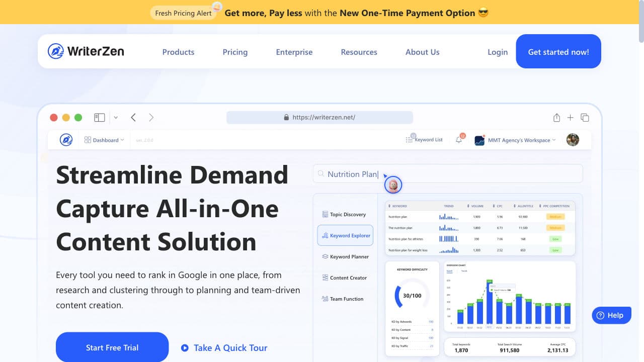Image resolution: width=644 pixels, height=362 pixels.
Task: Click the WriterZen logo in the header
Action: pyautogui.click(x=86, y=51)
